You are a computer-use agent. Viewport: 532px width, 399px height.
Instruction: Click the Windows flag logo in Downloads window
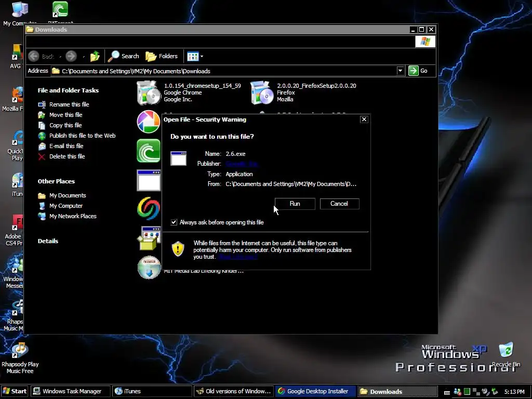[x=425, y=42]
